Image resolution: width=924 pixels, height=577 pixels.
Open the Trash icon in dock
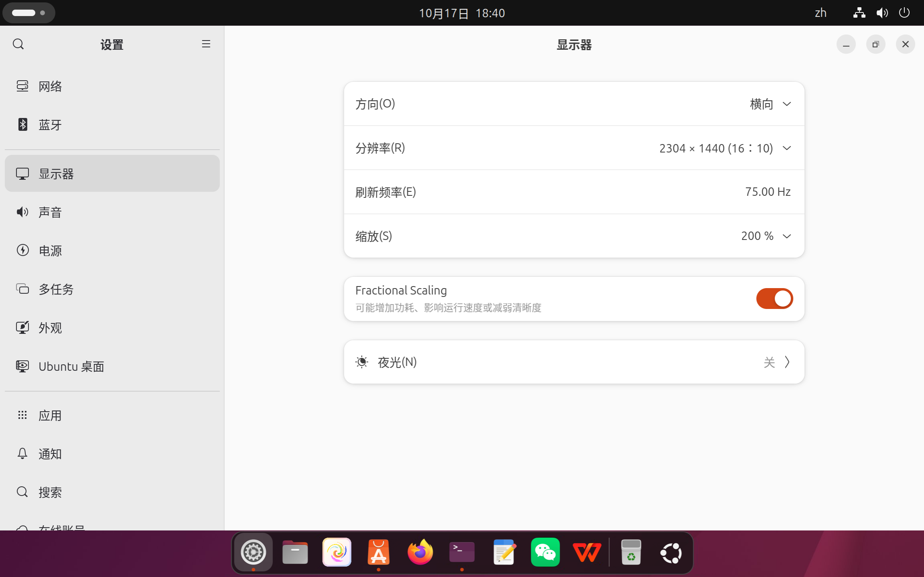[631, 553]
